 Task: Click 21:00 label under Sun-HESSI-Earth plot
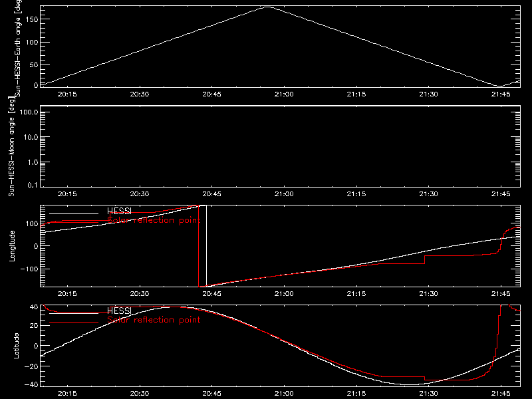284,94
